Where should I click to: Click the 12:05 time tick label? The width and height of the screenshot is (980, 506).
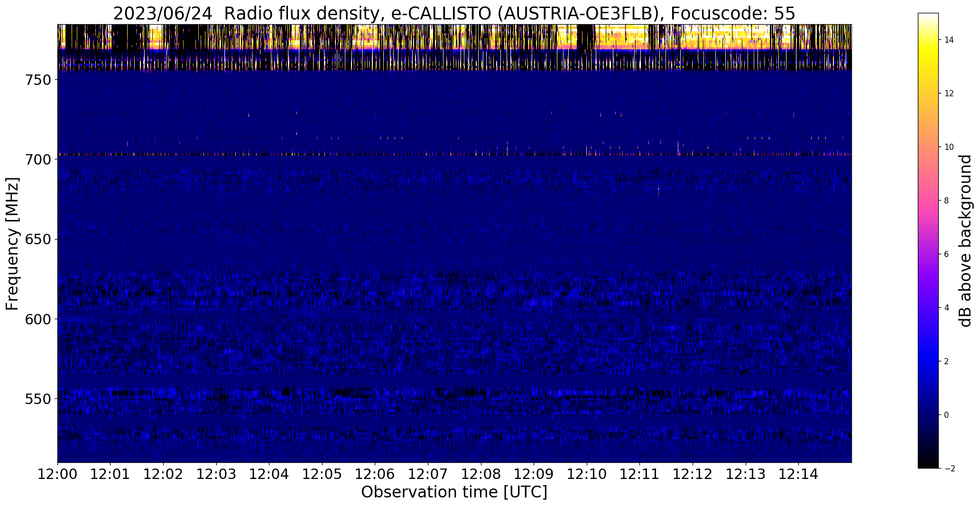point(323,474)
